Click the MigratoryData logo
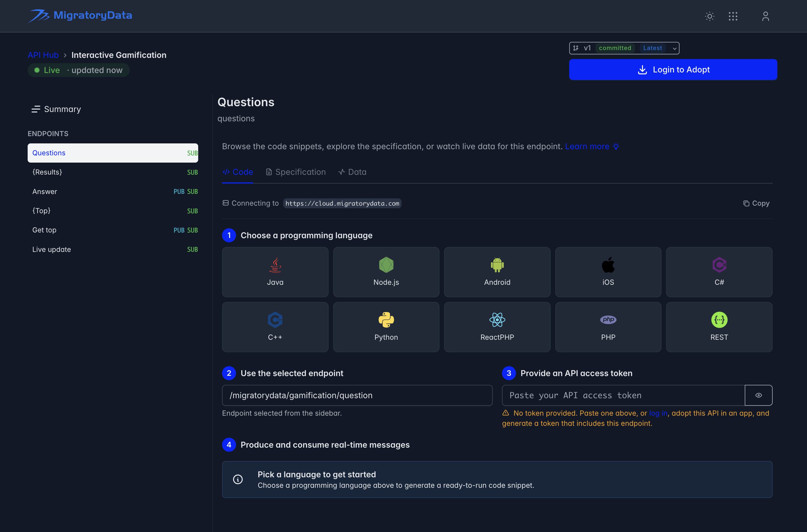This screenshot has height=532, width=807. point(80,16)
